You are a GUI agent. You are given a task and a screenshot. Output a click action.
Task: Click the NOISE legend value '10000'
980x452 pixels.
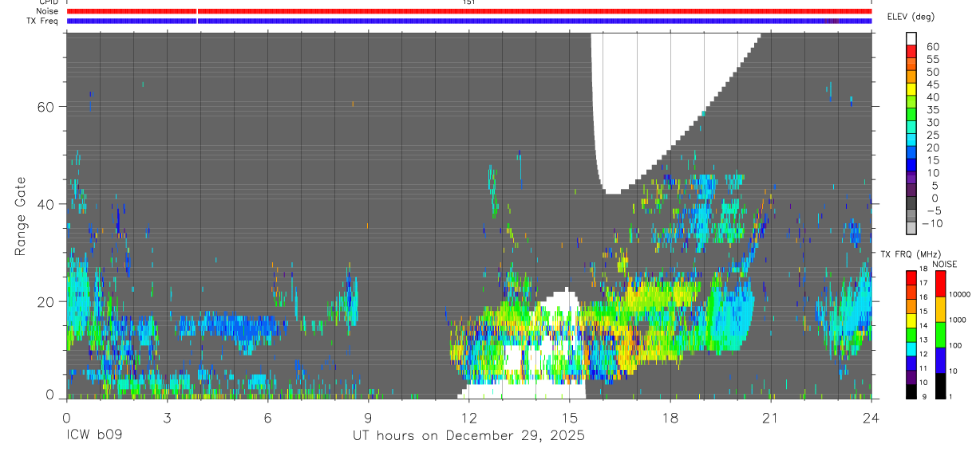[961, 295]
